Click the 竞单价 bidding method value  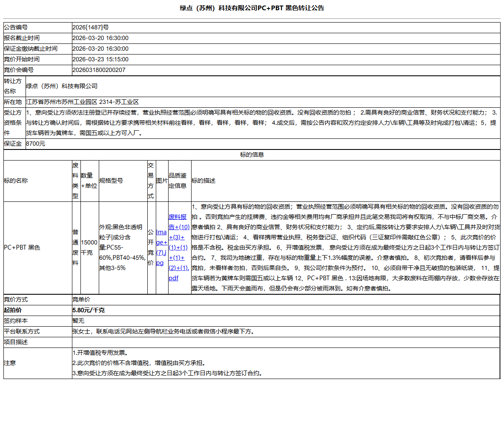tap(82, 299)
